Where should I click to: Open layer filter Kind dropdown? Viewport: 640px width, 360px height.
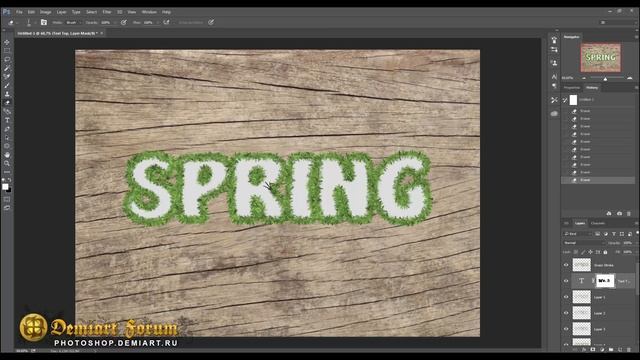(577, 234)
